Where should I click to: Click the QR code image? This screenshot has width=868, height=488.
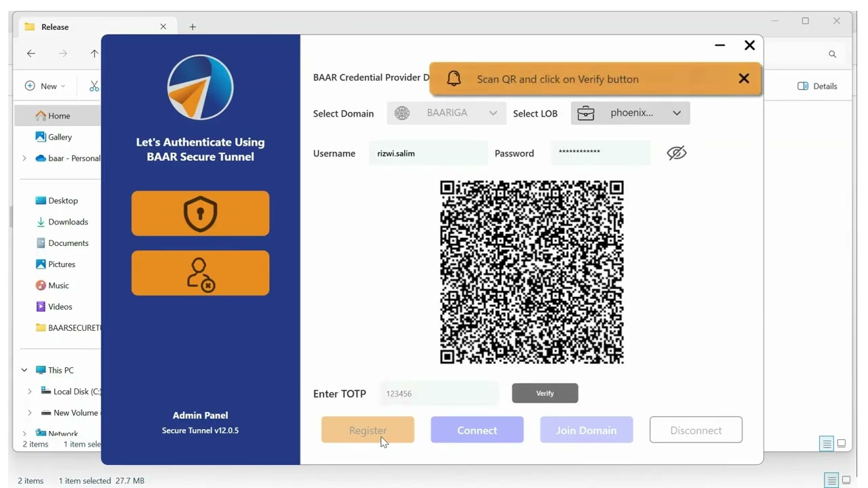tap(532, 272)
